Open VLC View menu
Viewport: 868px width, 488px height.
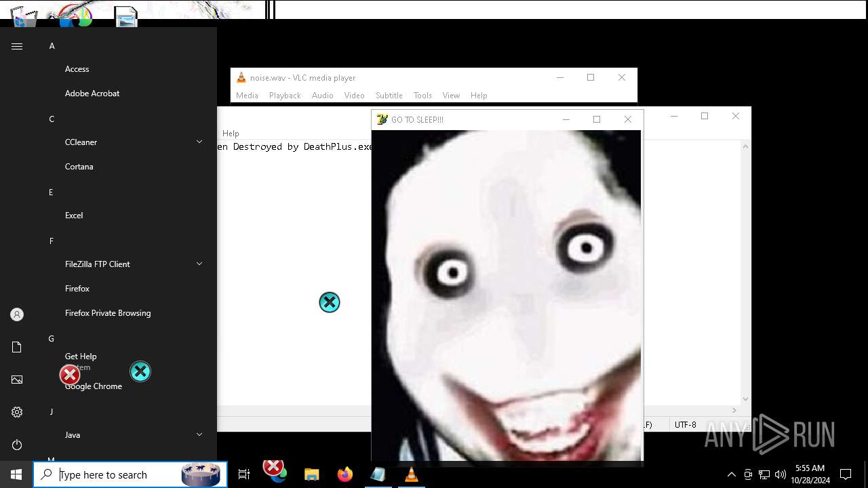(451, 96)
